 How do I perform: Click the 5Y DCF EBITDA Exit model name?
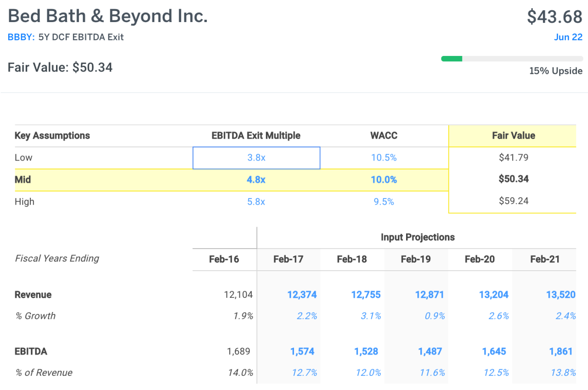81,37
